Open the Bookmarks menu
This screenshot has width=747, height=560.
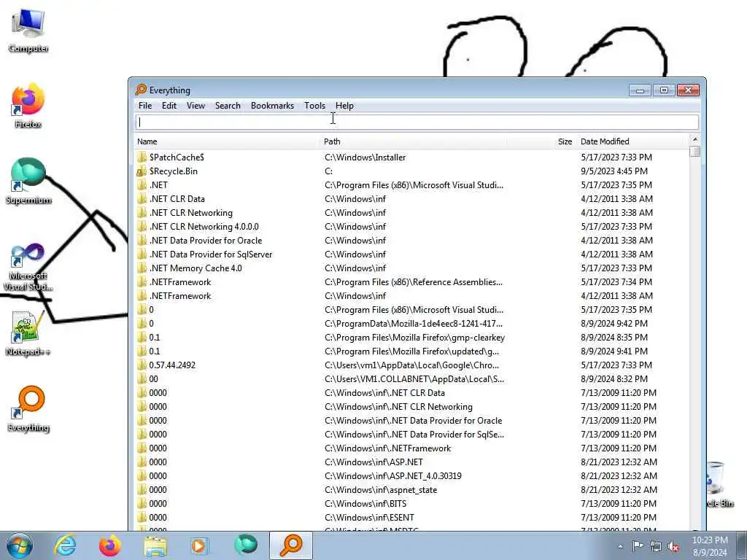(273, 106)
